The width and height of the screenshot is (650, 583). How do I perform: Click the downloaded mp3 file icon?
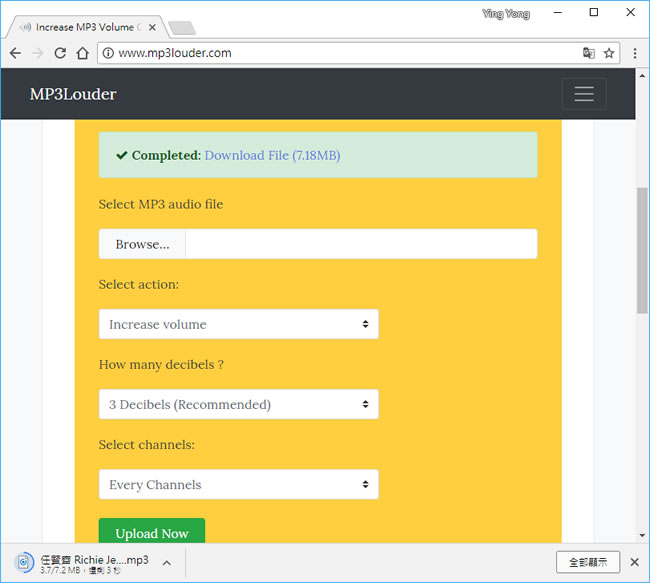[x=25, y=562]
